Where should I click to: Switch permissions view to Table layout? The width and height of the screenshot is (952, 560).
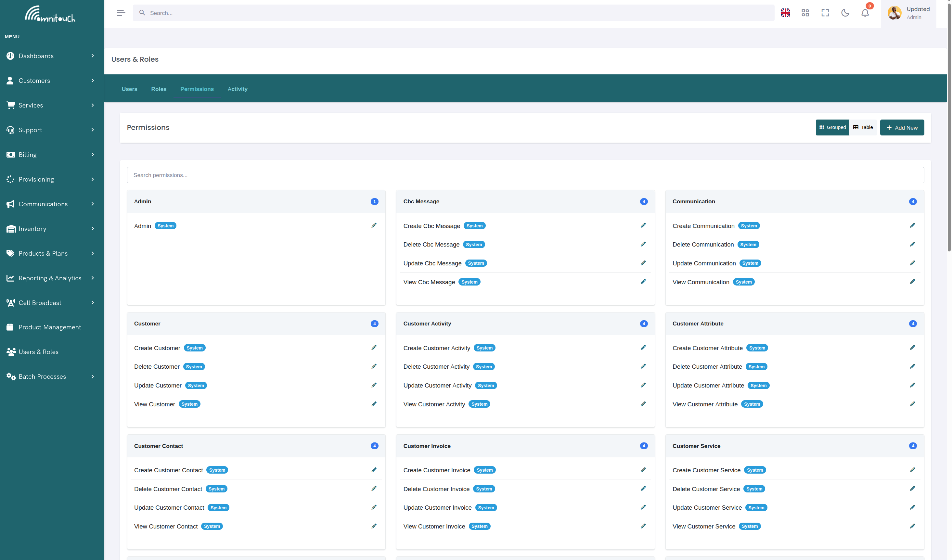(863, 127)
